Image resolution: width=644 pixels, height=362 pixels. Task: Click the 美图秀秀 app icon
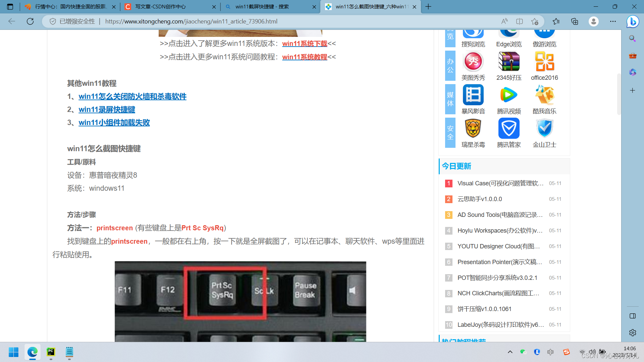pyautogui.click(x=473, y=62)
